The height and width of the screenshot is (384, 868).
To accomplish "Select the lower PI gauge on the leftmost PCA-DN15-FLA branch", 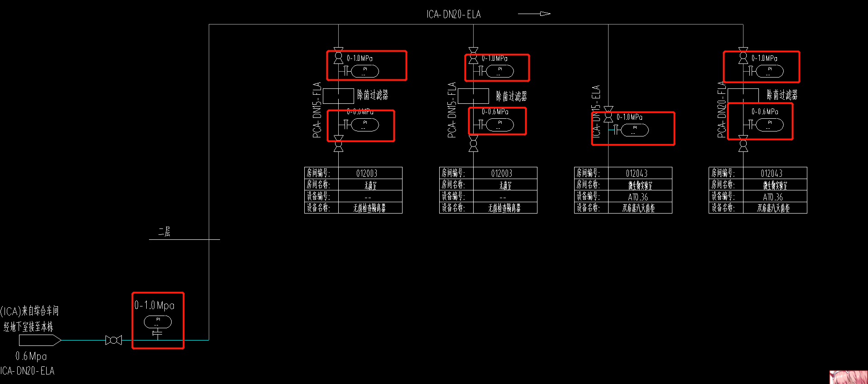I will 365,125.
